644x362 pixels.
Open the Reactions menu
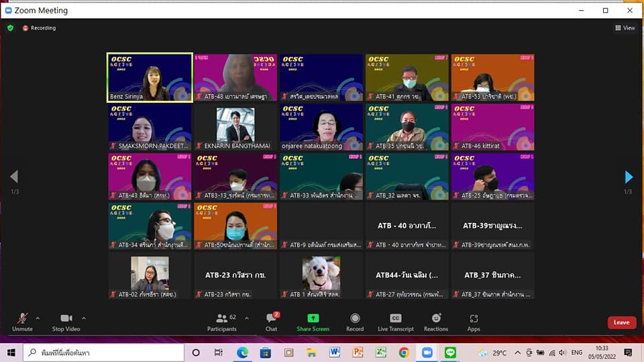tap(436, 320)
